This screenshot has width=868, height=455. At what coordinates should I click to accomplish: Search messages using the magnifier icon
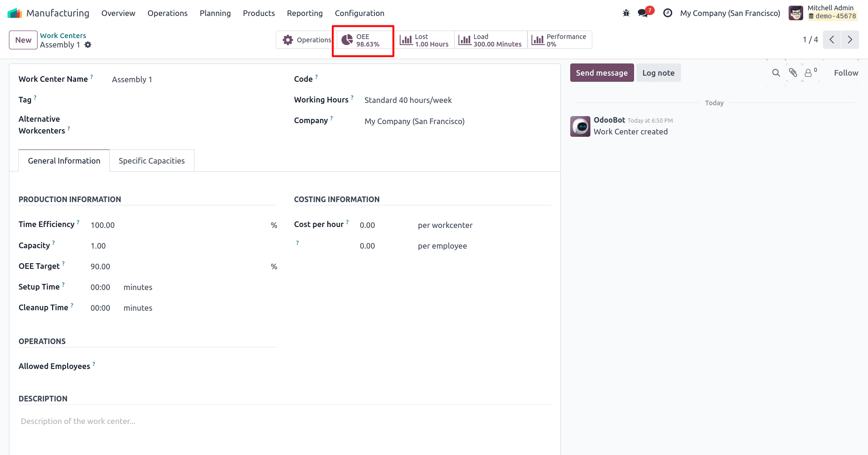pyautogui.click(x=775, y=73)
